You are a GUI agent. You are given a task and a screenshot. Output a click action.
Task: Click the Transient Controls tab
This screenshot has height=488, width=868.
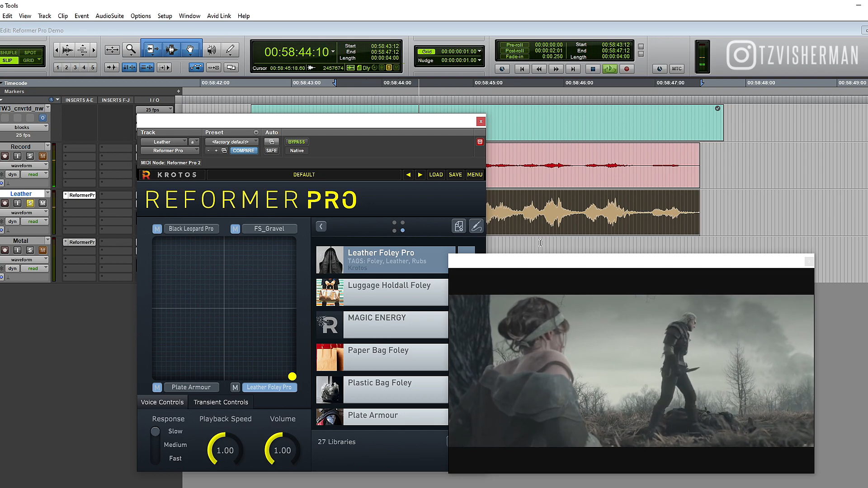(221, 402)
